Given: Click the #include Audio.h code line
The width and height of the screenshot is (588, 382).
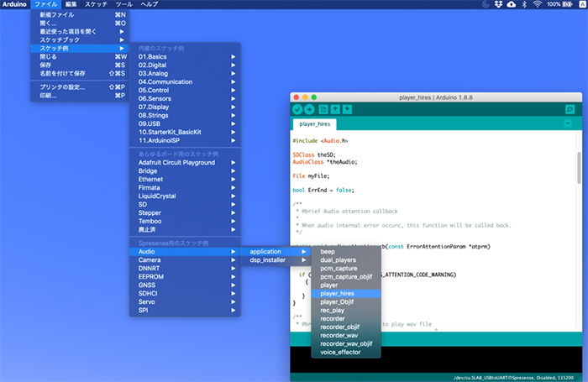Looking at the screenshot, I should [320, 140].
